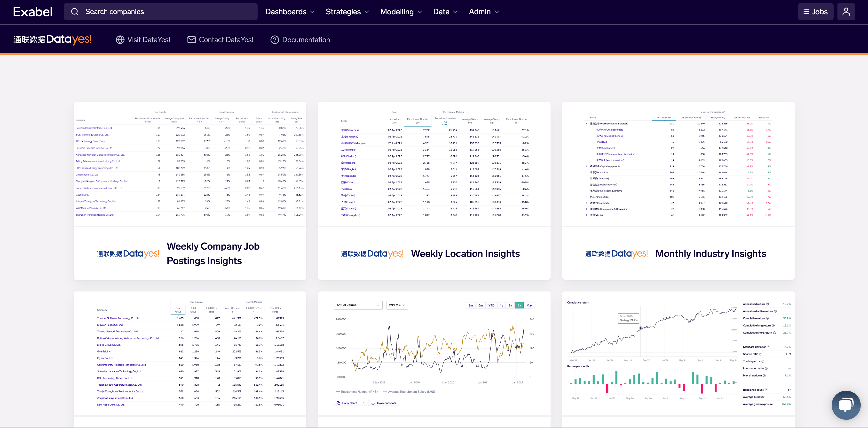Click the Annualised active return info icon
The width and height of the screenshot is (868, 428).
click(x=775, y=311)
